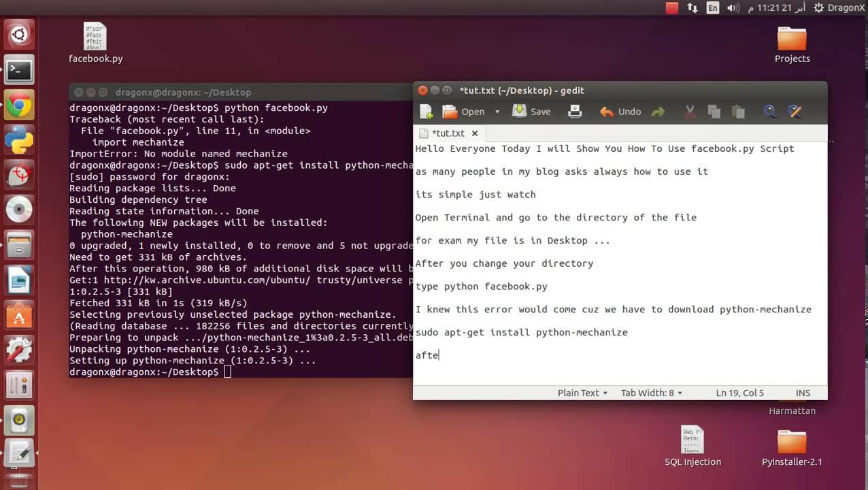This screenshot has width=868, height=490.
Task: Close the *tut.txt tab
Action: [x=475, y=133]
